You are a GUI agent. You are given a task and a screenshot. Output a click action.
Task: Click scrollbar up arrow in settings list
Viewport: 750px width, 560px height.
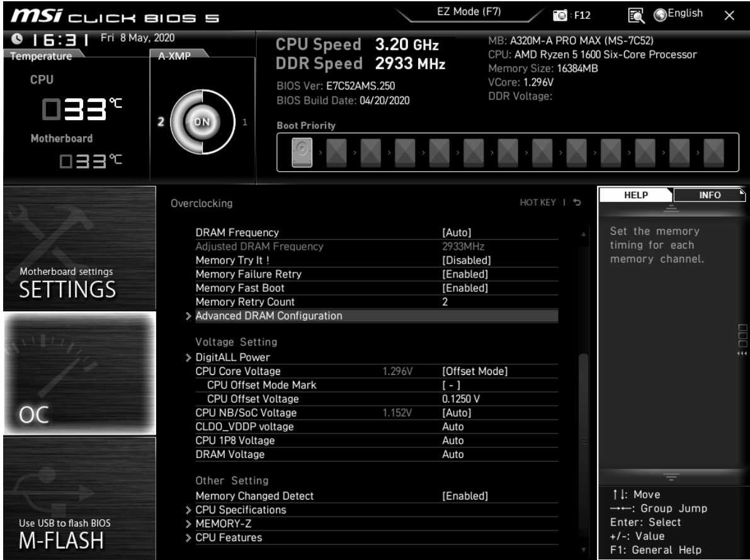584,234
